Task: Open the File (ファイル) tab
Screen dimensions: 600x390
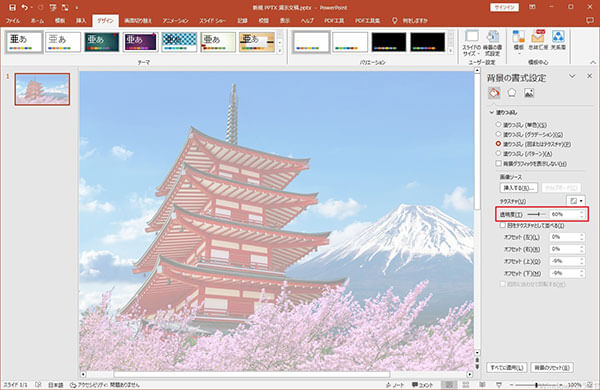Action: (13, 21)
